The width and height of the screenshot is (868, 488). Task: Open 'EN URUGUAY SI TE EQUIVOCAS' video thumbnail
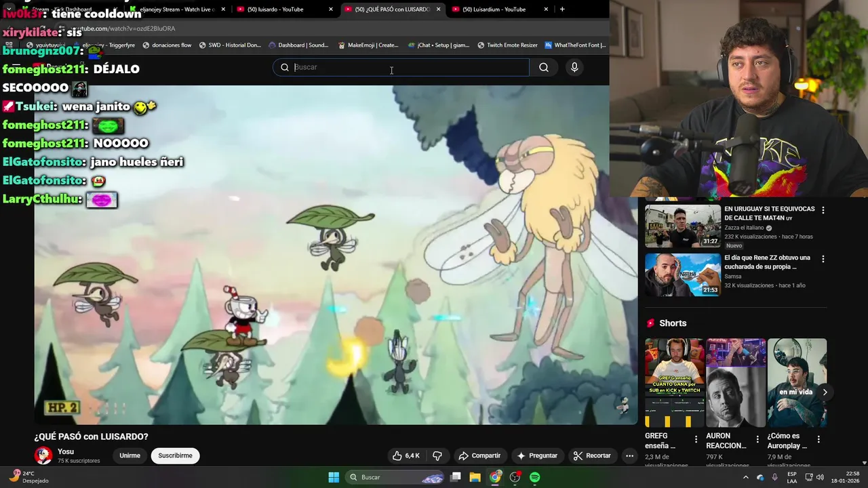(x=683, y=226)
